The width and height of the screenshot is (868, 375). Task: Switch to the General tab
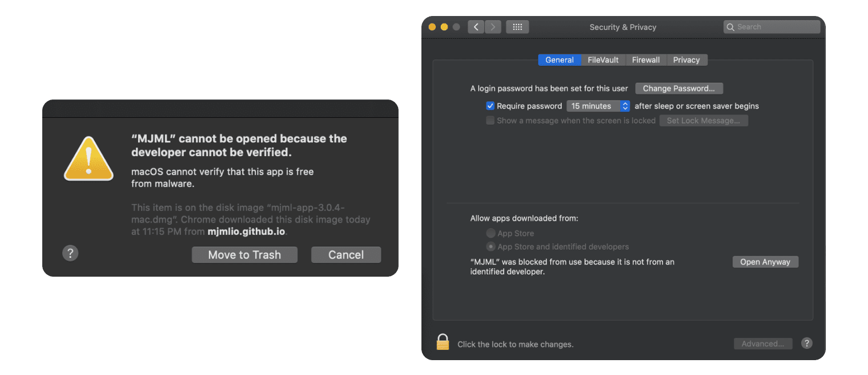point(560,60)
